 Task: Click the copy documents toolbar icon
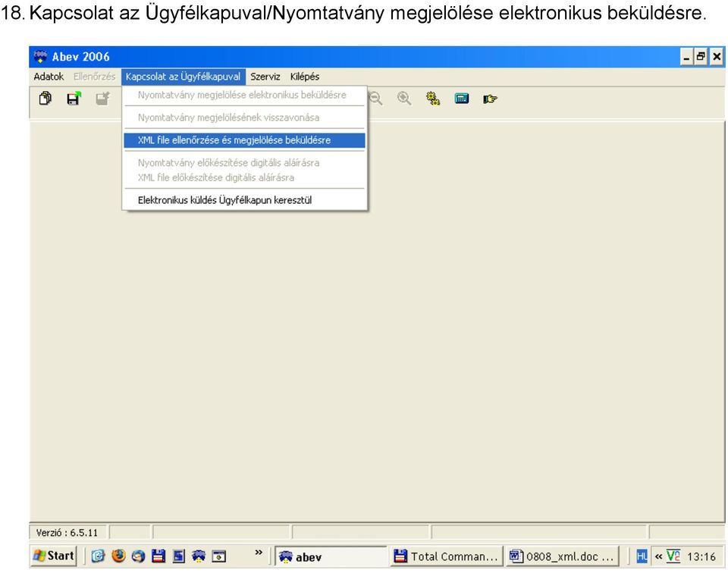tap(45, 99)
